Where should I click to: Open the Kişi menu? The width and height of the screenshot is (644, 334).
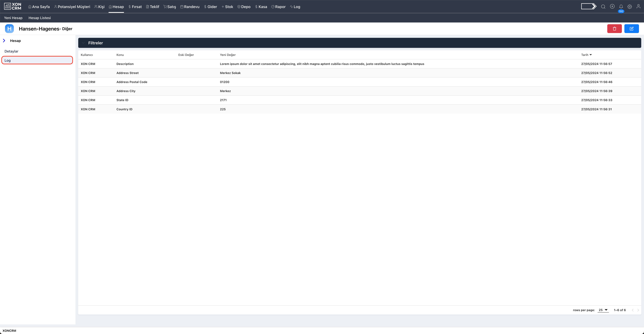pyautogui.click(x=99, y=7)
